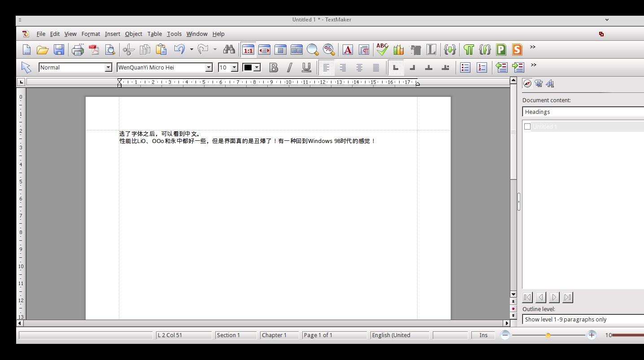The height and width of the screenshot is (360, 644).
Task: Create a new document with the New icon
Action: coord(26,49)
